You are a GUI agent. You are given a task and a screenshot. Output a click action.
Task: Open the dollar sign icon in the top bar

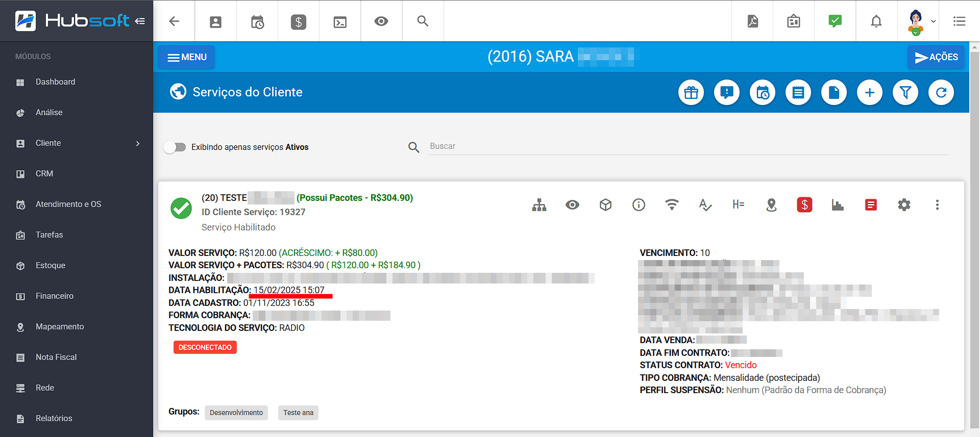coord(299,21)
